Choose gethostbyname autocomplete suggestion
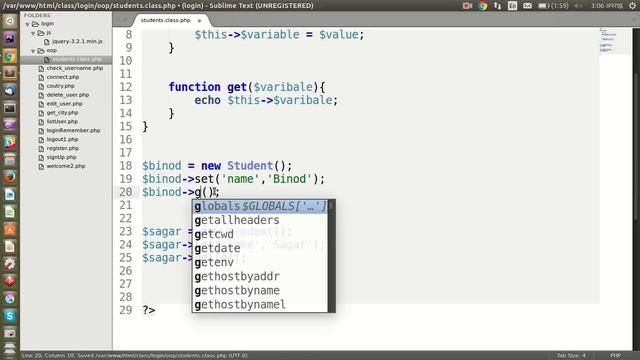640x360 pixels. click(260, 290)
